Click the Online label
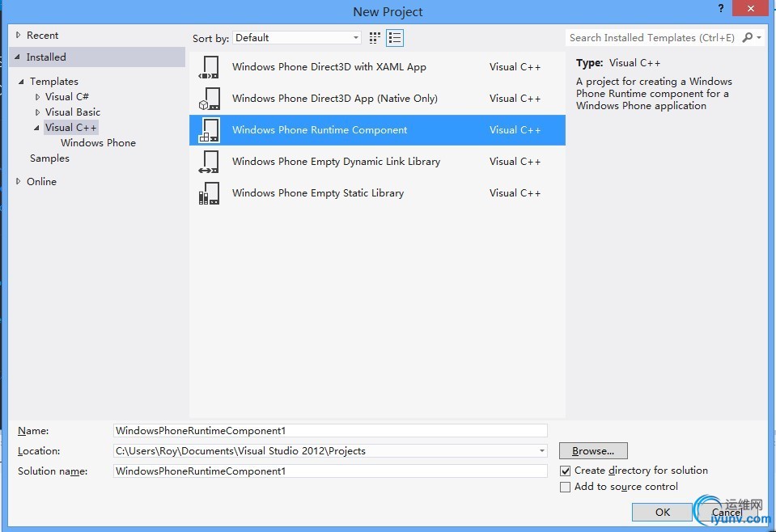 coord(41,181)
